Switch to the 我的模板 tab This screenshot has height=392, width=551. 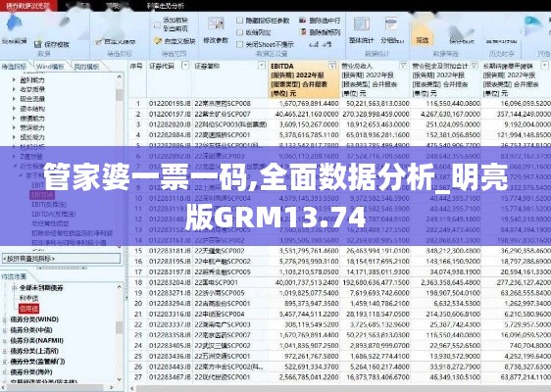tap(86, 66)
